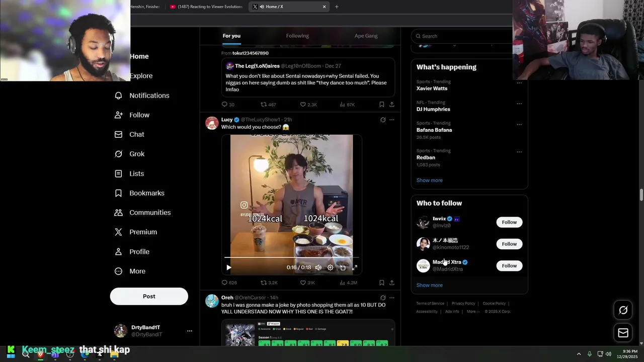This screenshot has width=644, height=362.
Task: Repost Lucy's post showing 3.2K reposts
Action: point(269,283)
